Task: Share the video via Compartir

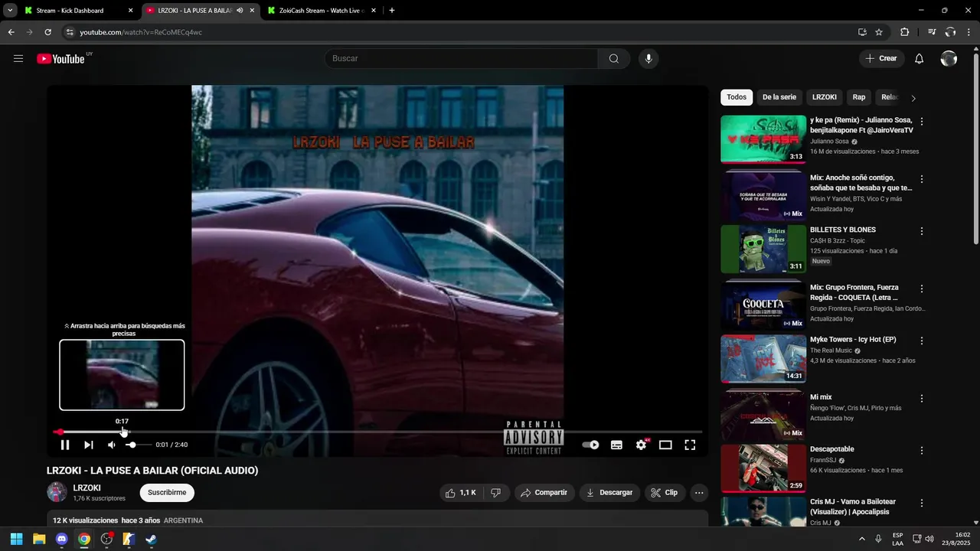Action: [x=544, y=493]
